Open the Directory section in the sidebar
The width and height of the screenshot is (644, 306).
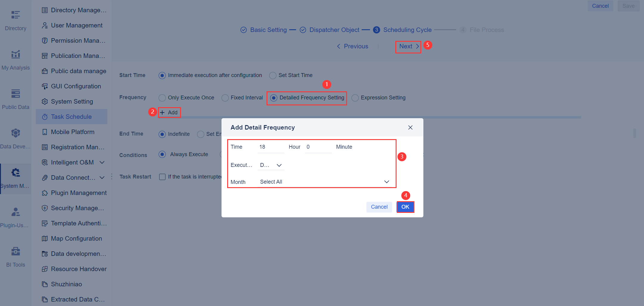15,19
